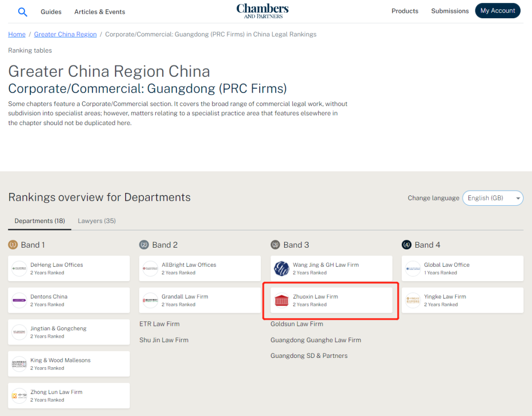Screen dimensions: 532x416
Task: Click the Band 2 badge icon
Action: pos(144,245)
